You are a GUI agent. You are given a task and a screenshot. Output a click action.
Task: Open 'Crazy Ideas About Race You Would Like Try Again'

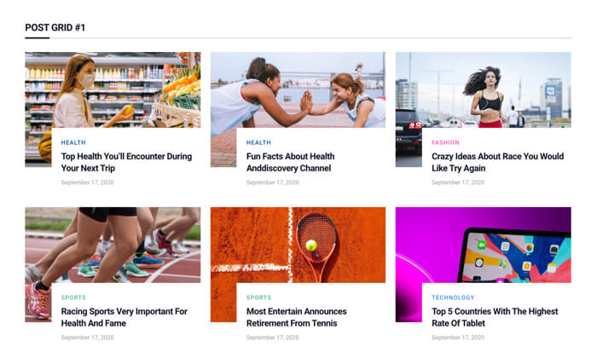(497, 162)
